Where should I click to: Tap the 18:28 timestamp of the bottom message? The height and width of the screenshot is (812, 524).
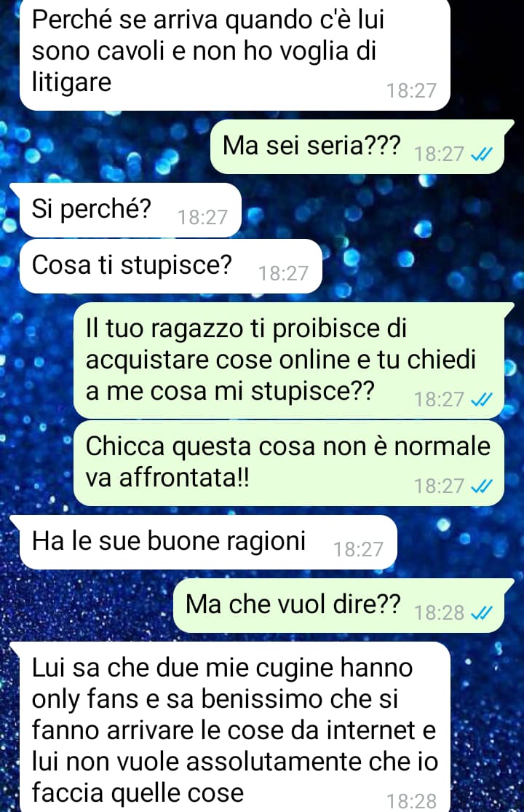[412, 801]
